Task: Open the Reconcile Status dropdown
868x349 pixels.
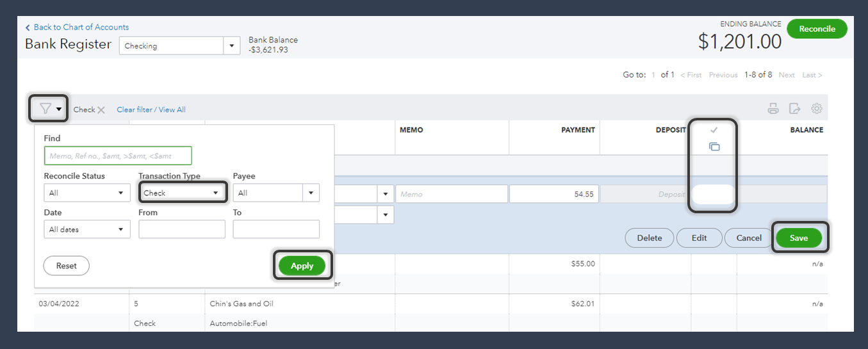Action: pyautogui.click(x=87, y=193)
